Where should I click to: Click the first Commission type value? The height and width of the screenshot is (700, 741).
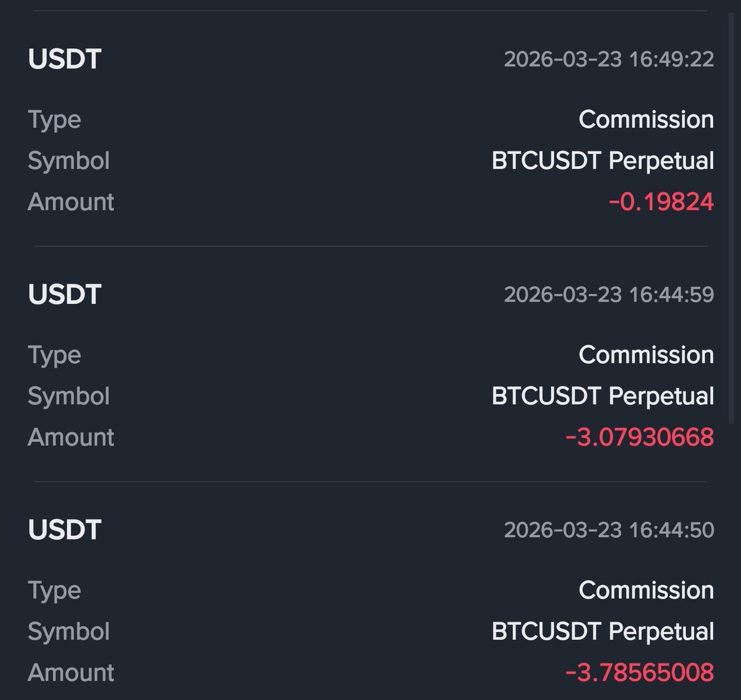646,119
